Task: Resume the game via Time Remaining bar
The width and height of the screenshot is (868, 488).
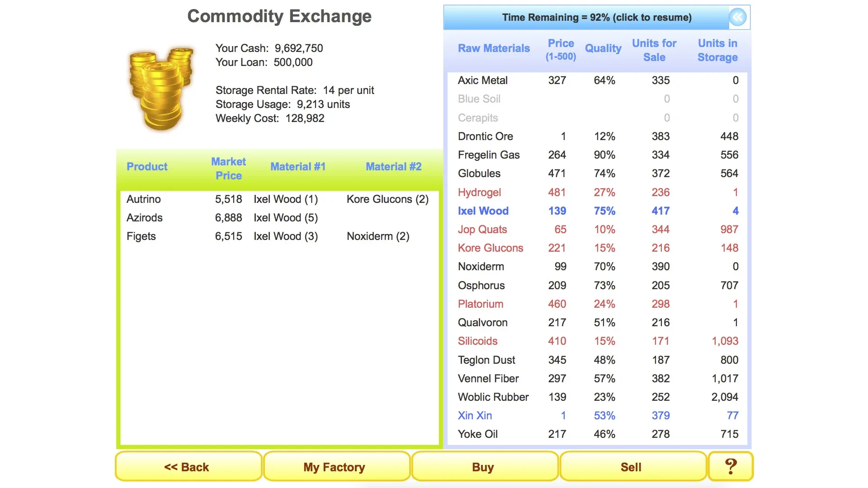Action: tap(596, 18)
